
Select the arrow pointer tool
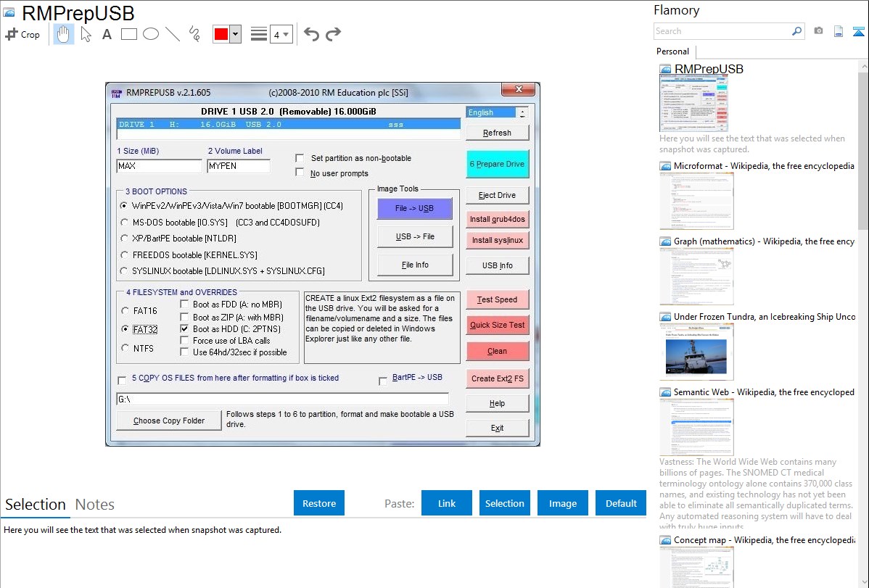pyautogui.click(x=86, y=34)
